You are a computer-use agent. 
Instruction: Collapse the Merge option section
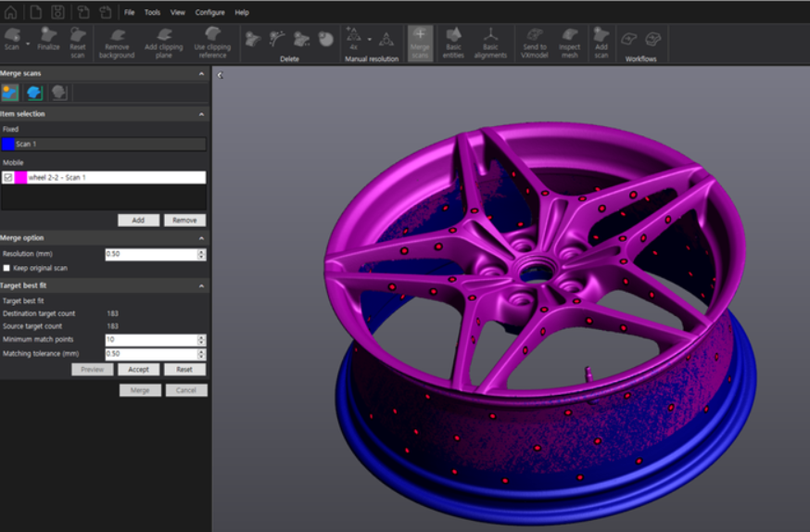click(x=202, y=238)
